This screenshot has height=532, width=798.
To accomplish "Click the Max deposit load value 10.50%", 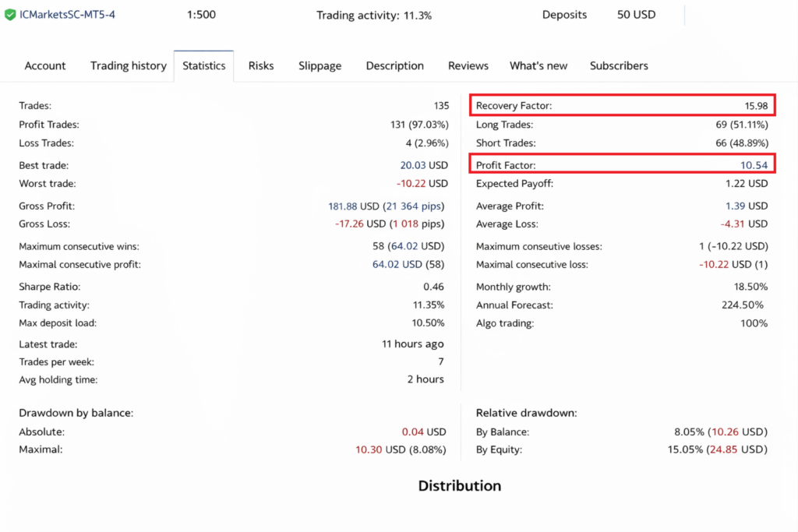I will coord(428,323).
